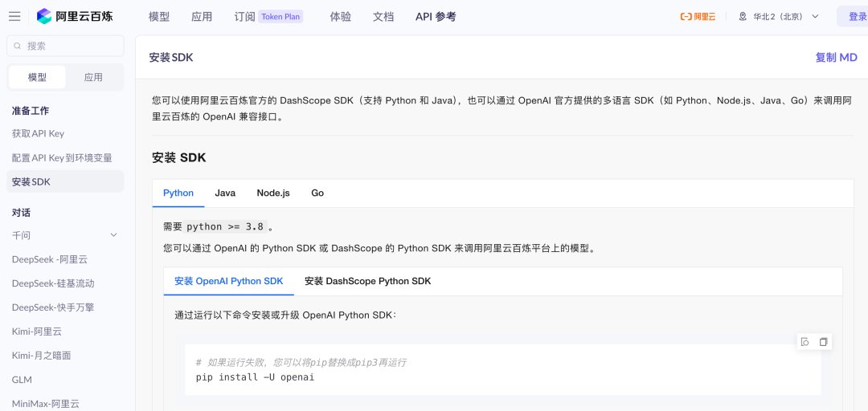Open the API 参考 navigation item
This screenshot has width=868, height=411.
[436, 17]
